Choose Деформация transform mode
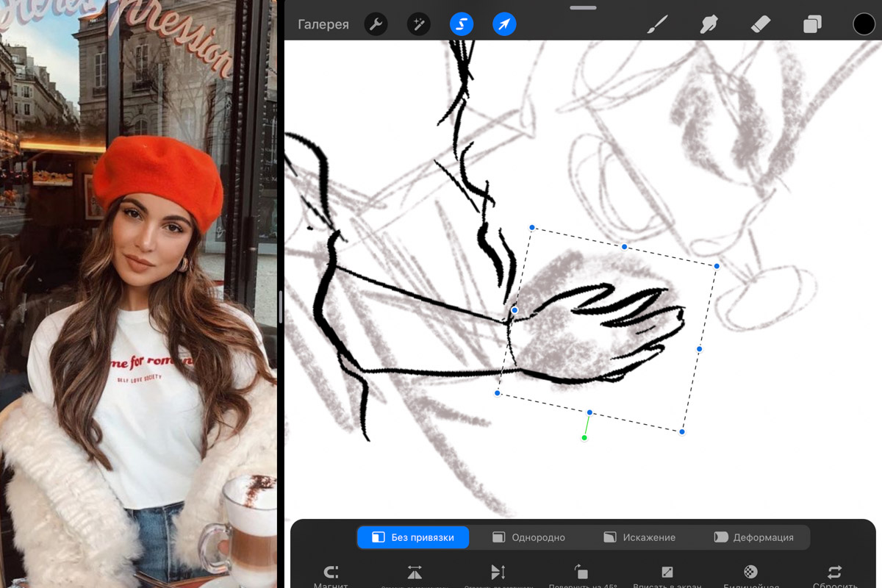The height and width of the screenshot is (588, 882). click(x=754, y=537)
